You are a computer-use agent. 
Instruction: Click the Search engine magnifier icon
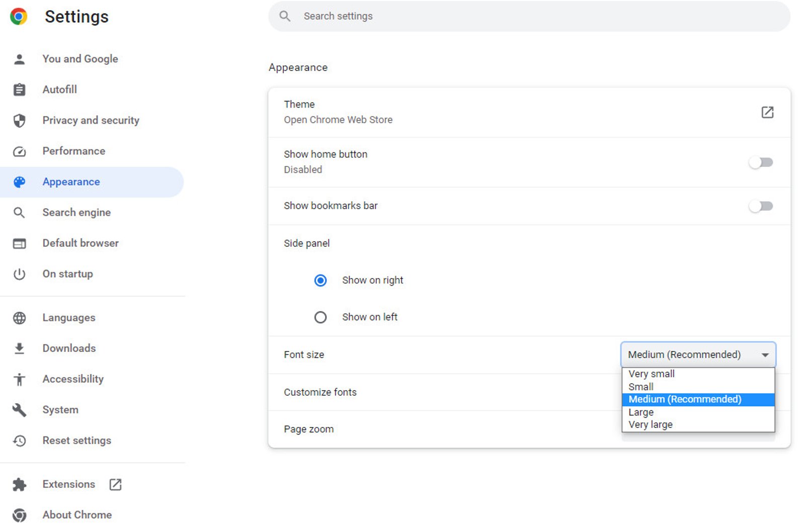point(19,213)
